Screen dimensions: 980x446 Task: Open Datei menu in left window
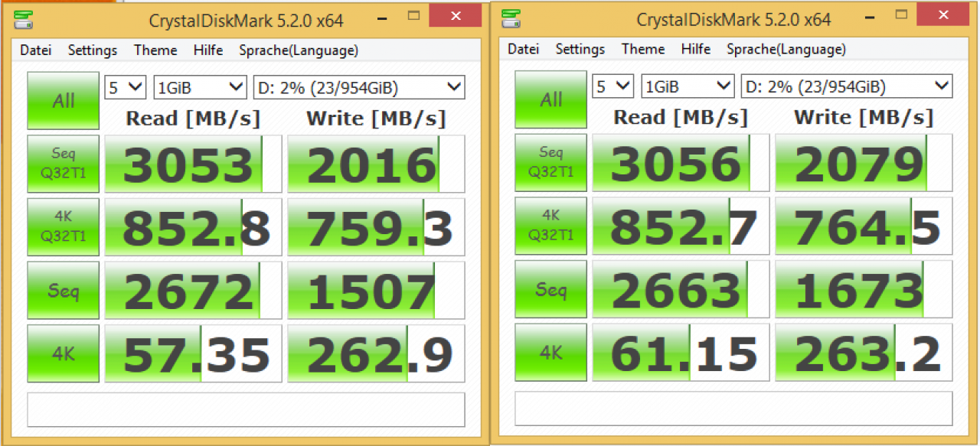[x=35, y=50]
